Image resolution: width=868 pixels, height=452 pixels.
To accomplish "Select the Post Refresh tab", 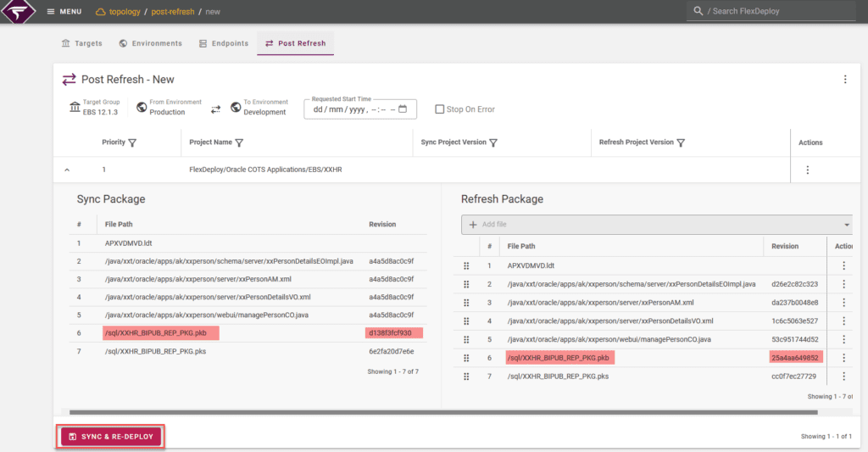I will pos(296,43).
